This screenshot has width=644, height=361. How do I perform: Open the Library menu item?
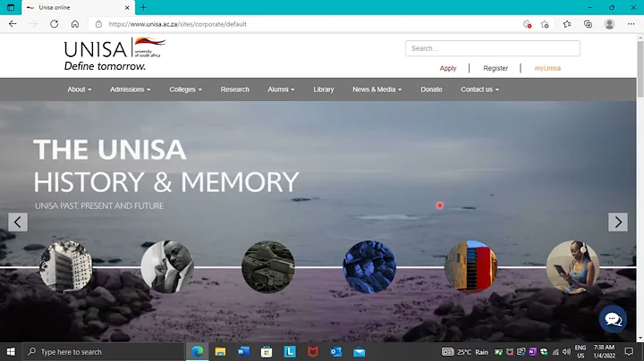[x=323, y=89]
